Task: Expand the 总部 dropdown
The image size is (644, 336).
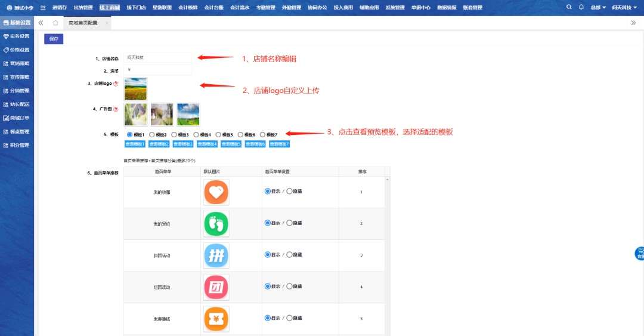Action: click(x=597, y=8)
